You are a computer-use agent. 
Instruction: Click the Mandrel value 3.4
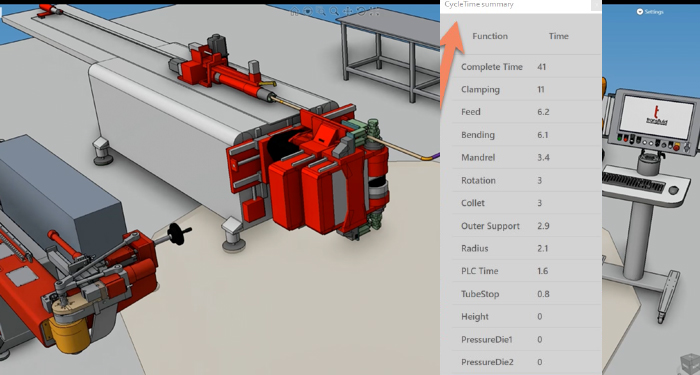coord(543,158)
